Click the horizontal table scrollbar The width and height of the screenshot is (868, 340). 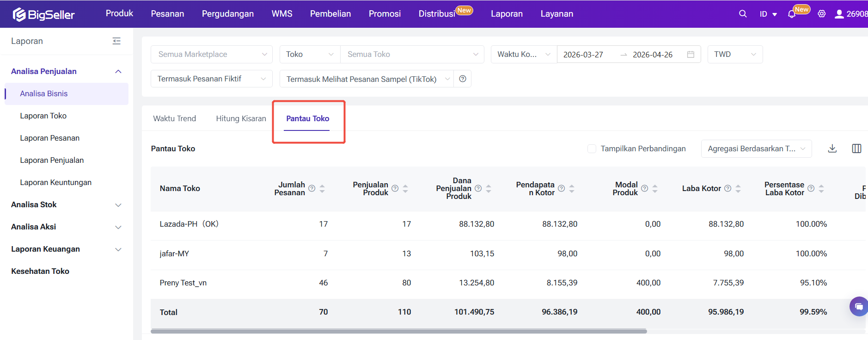[398, 331]
